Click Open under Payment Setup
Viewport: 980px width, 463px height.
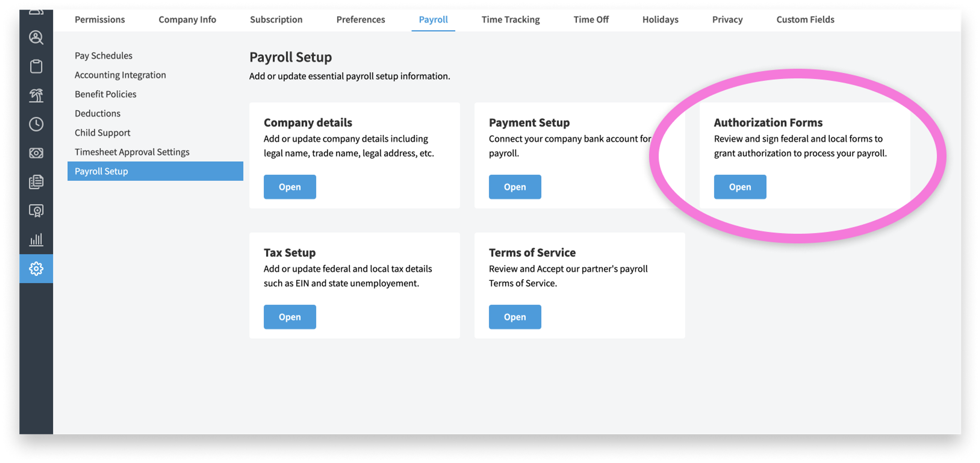515,187
